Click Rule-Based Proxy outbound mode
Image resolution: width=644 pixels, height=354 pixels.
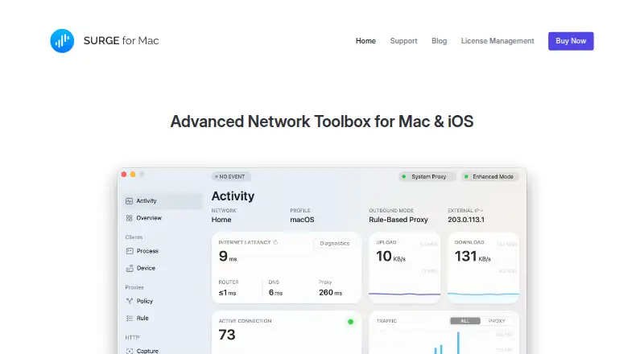tap(398, 220)
